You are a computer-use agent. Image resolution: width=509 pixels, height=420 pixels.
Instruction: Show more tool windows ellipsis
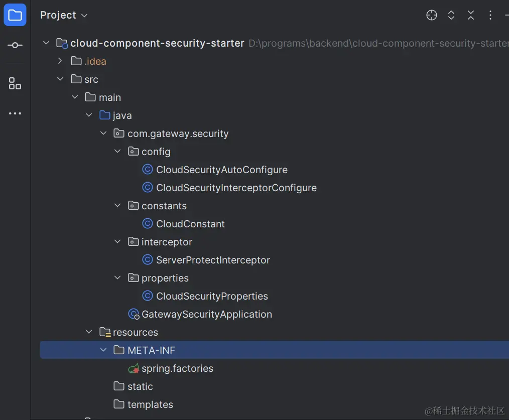click(x=15, y=113)
